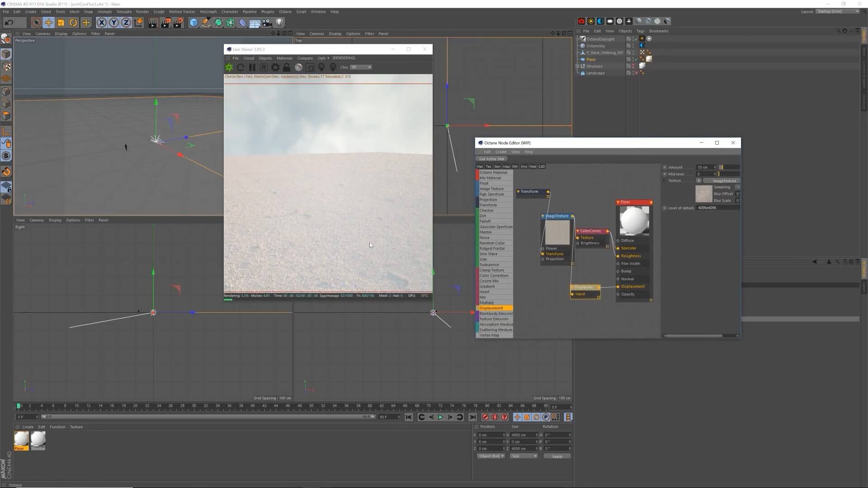The height and width of the screenshot is (488, 868).
Task: Toggle visibility dots for Structure object
Action: point(633,66)
